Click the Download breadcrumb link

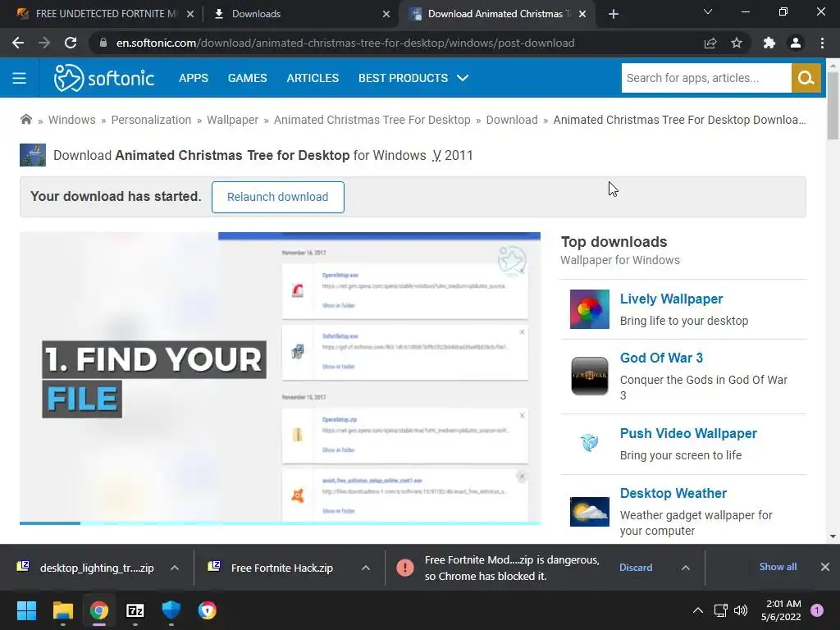pos(512,120)
